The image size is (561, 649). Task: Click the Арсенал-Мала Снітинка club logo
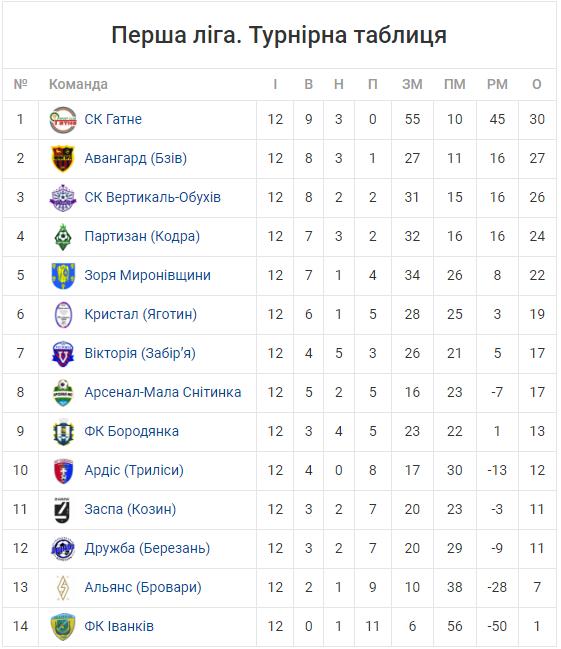(x=63, y=393)
